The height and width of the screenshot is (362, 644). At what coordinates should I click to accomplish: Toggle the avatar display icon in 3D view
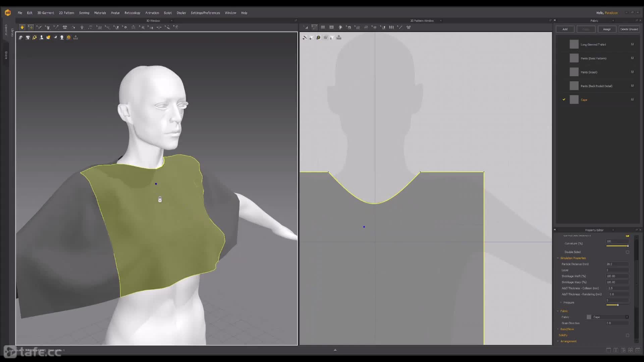click(41, 38)
